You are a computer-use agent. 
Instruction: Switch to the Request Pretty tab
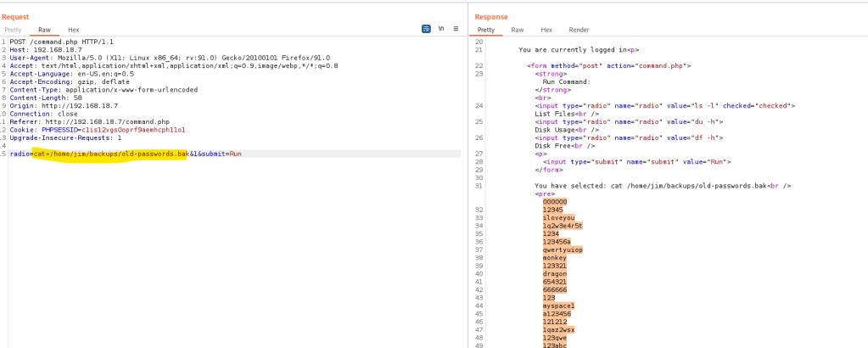click(13, 30)
